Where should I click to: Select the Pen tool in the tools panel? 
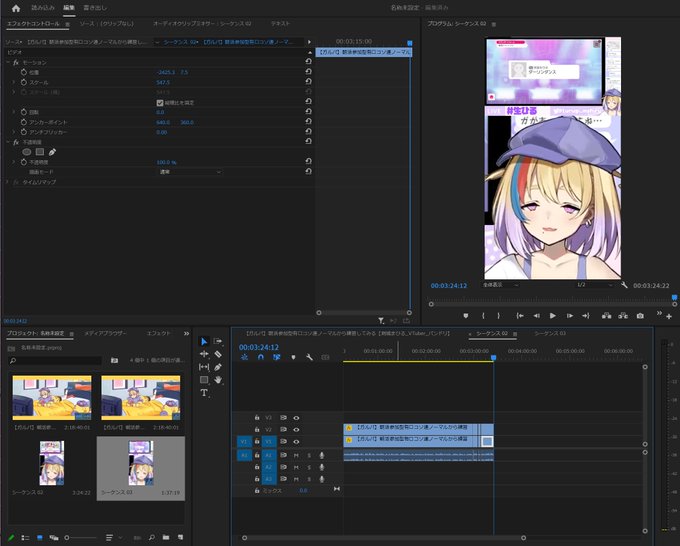tap(218, 367)
